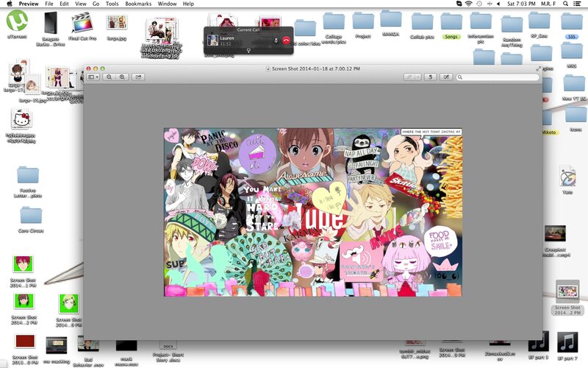Select the Collab pics folder

[x=422, y=22]
